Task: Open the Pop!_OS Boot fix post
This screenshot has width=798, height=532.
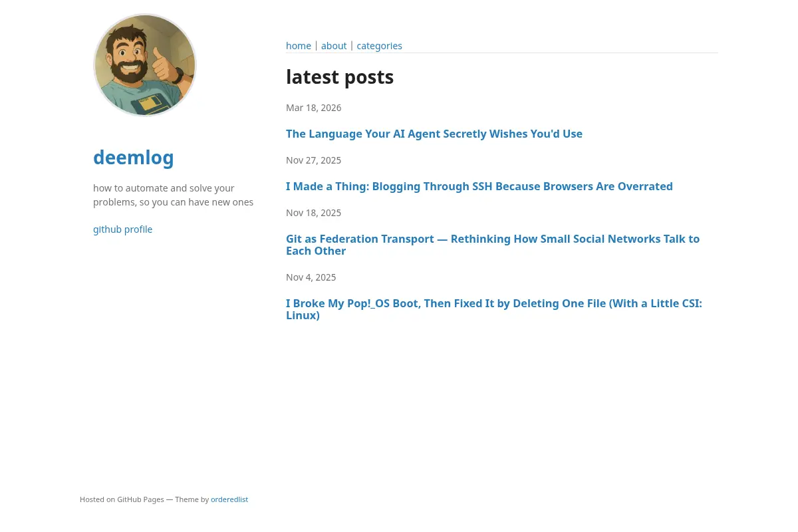Action: (x=494, y=309)
